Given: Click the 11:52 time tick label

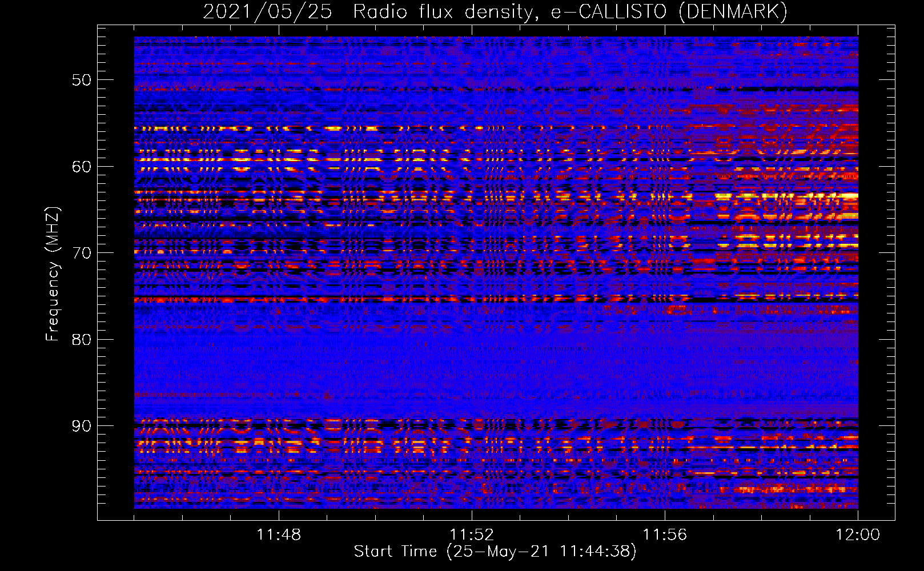Looking at the screenshot, I should [x=472, y=535].
